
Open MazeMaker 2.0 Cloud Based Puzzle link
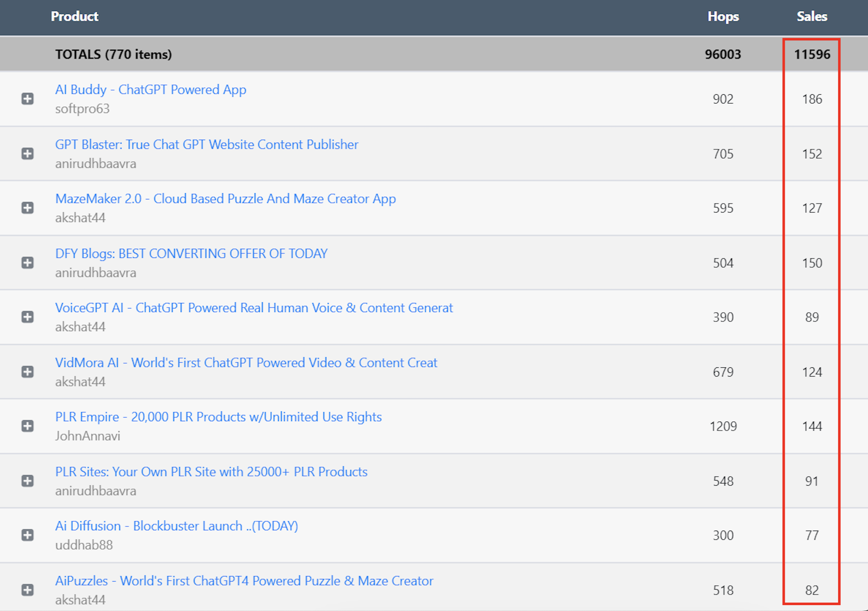pos(225,199)
